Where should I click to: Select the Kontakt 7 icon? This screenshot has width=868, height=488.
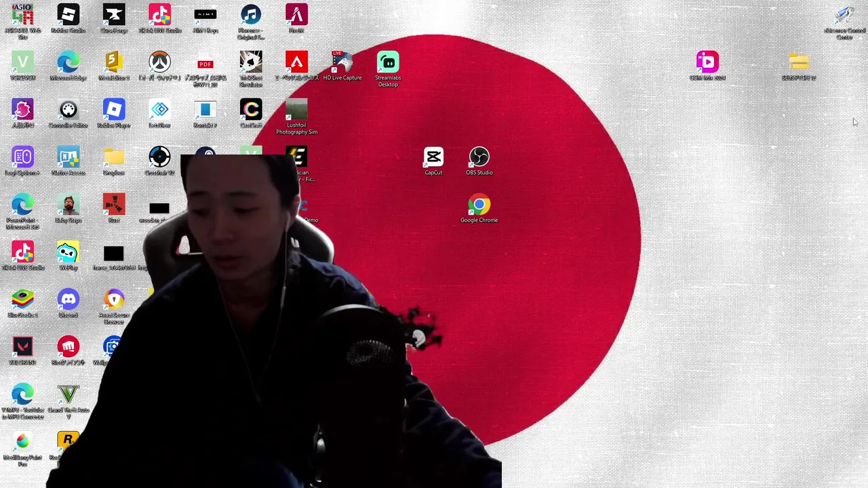(x=205, y=110)
